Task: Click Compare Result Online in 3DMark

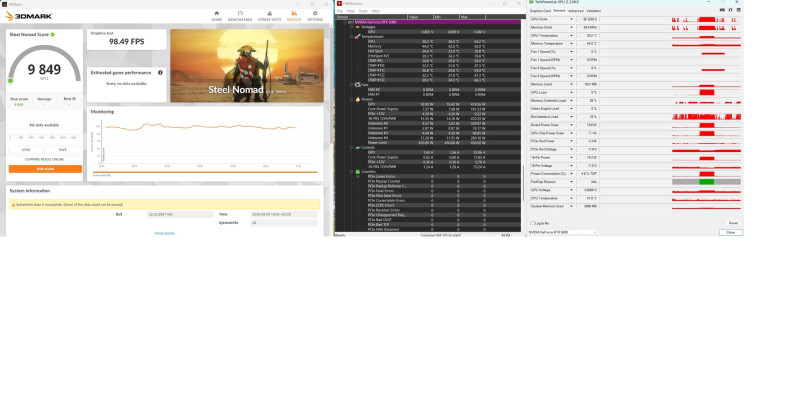Action: [45, 159]
